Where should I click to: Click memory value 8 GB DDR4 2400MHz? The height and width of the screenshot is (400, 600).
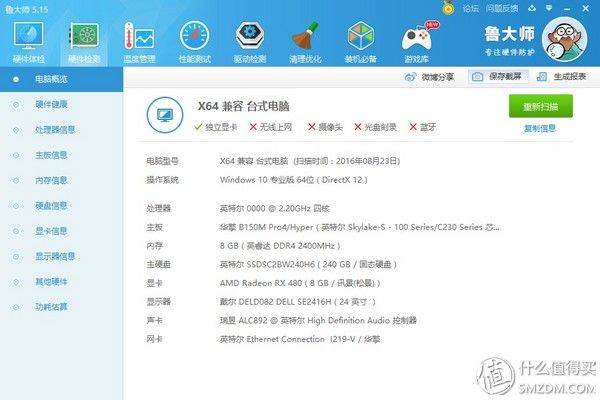pos(280,246)
